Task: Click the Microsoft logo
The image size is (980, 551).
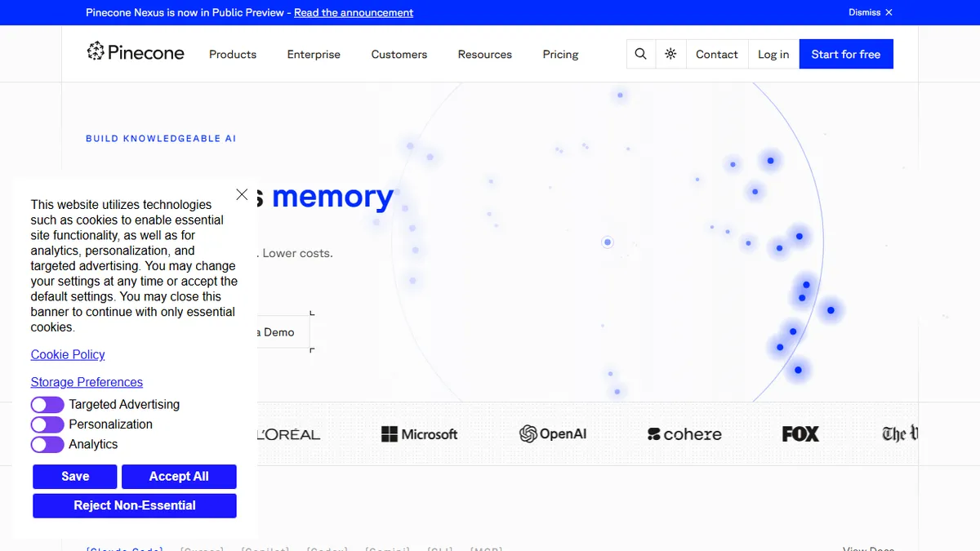Action: pyautogui.click(x=420, y=434)
